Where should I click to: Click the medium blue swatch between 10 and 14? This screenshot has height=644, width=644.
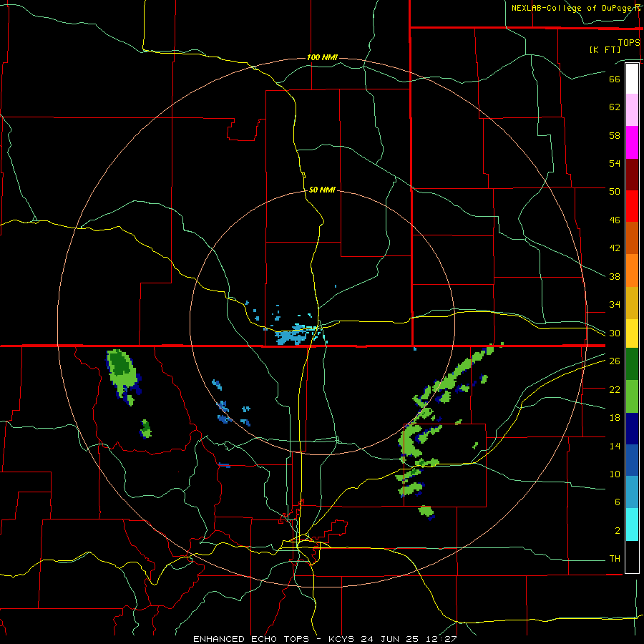pyautogui.click(x=632, y=460)
